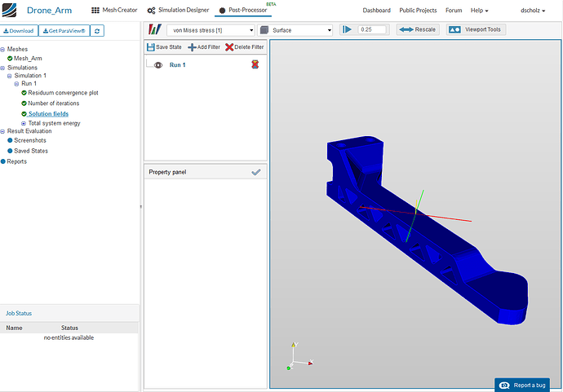Viewport: 563px width, 392px height.
Task: Apply properties with the checkmark icon
Action: tap(256, 172)
